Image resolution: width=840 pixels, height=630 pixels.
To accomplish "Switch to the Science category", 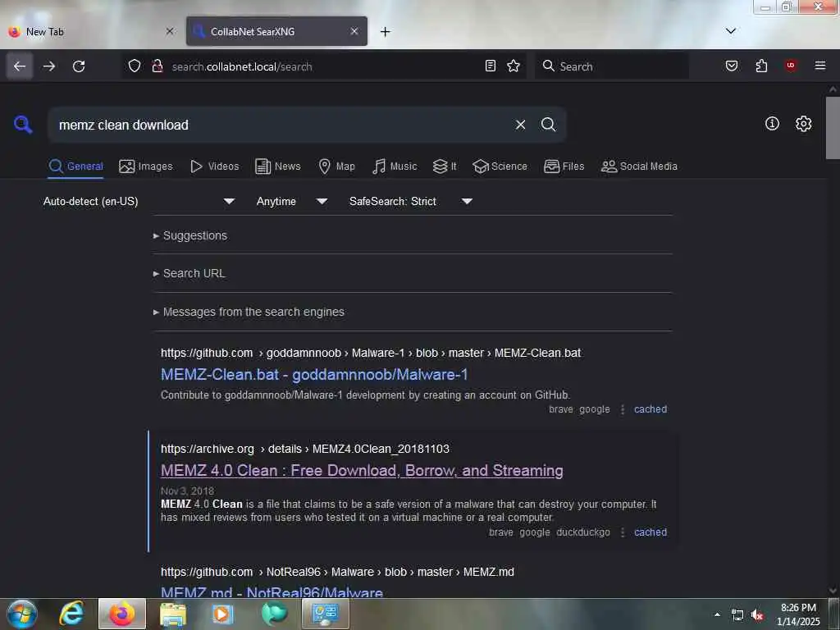I will click(x=500, y=167).
